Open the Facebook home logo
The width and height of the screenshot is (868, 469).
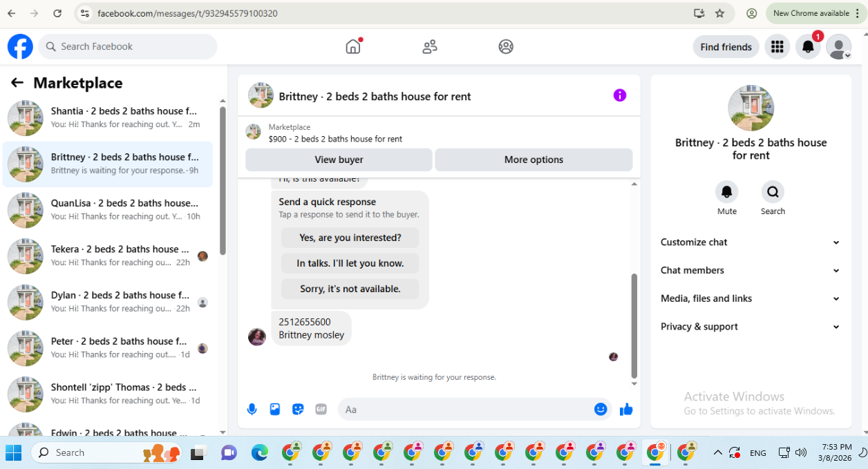click(20, 46)
